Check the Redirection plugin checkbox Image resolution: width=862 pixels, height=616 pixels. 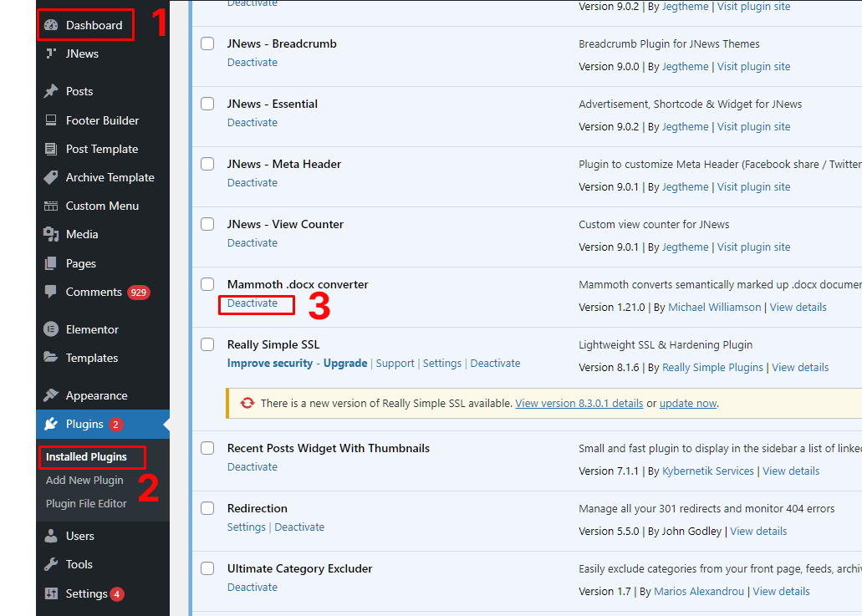coord(207,508)
